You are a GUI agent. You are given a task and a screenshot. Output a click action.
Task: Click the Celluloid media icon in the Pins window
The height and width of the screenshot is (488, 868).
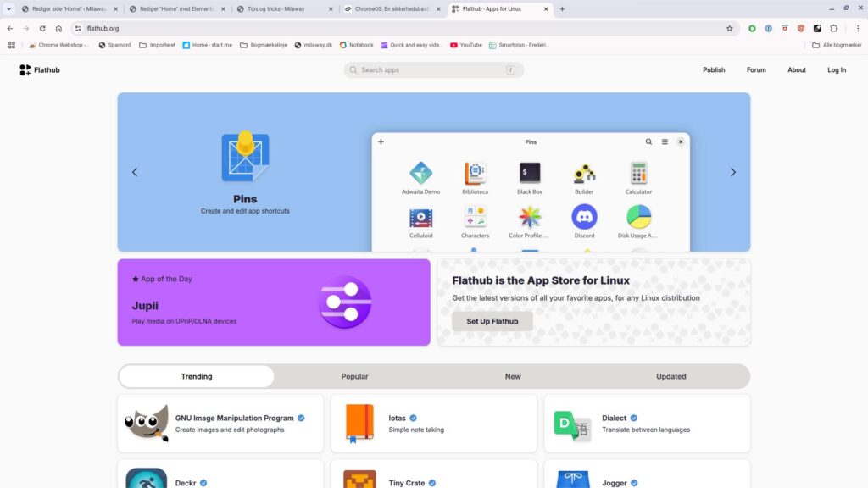(x=420, y=216)
